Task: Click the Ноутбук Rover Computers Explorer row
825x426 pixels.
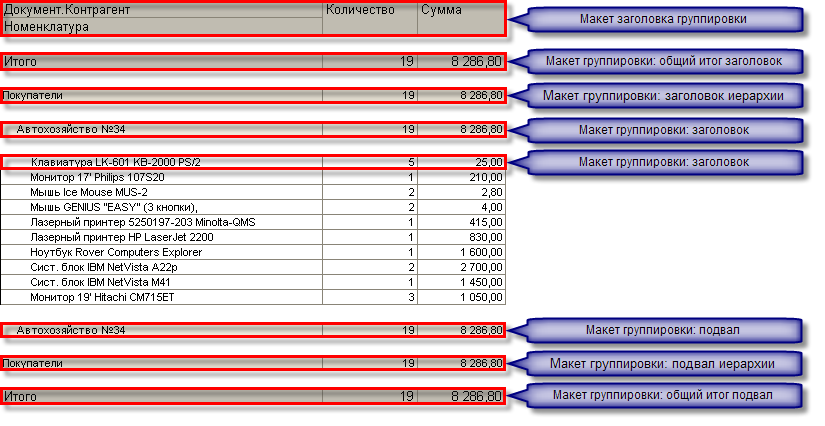Action: (116, 253)
